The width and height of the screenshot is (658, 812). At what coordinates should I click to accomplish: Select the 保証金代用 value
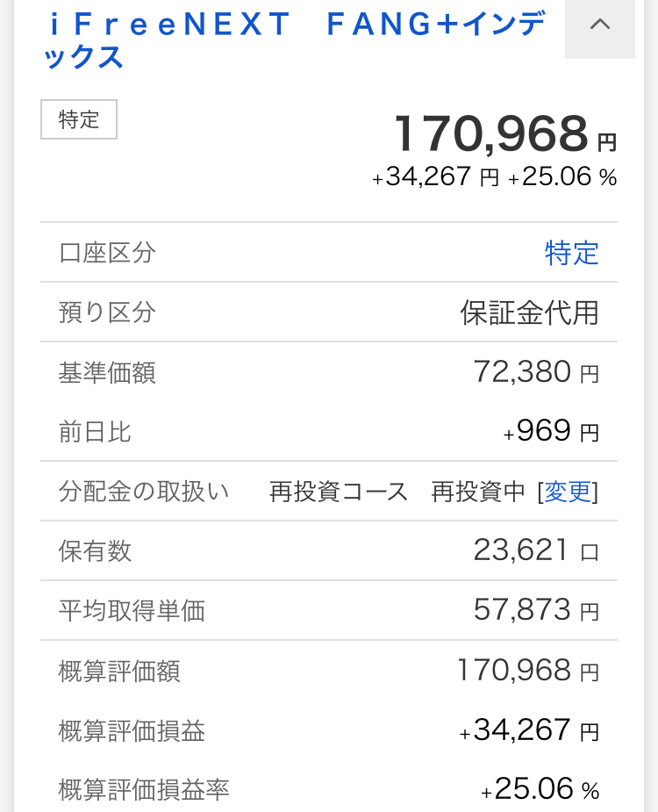click(530, 313)
